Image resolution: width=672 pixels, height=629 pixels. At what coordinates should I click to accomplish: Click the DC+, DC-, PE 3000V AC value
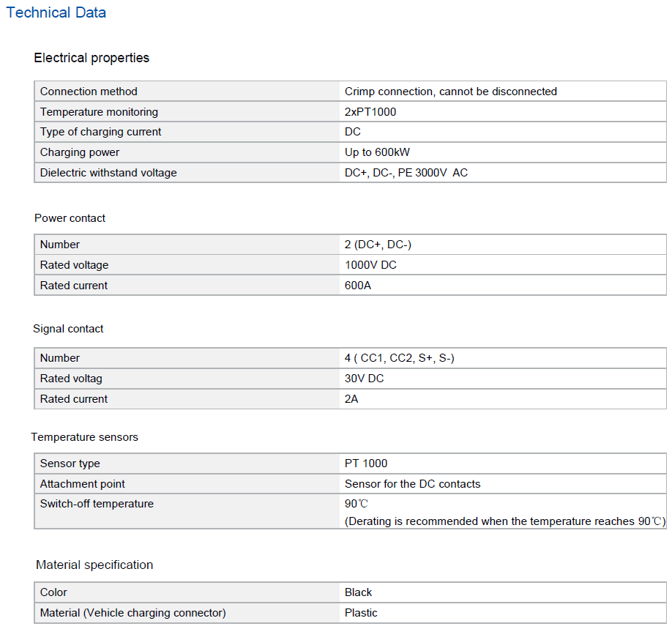[x=406, y=173]
